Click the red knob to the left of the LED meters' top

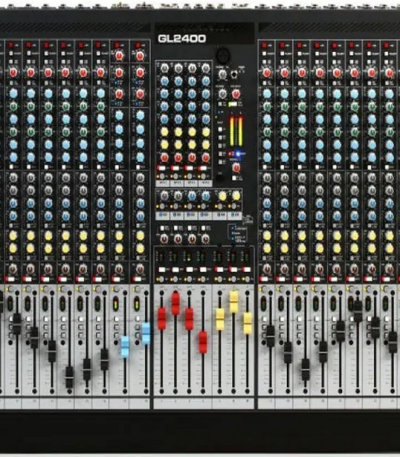click(236, 94)
